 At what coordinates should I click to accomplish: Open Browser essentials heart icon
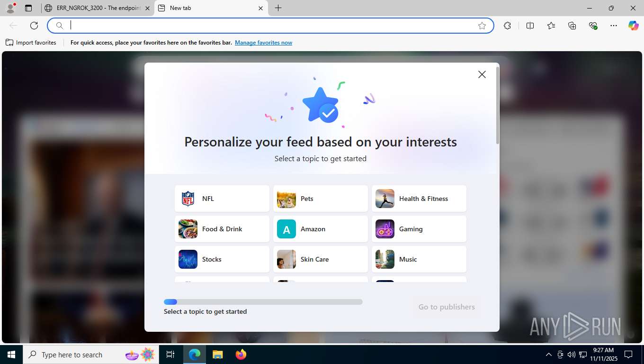593,26
